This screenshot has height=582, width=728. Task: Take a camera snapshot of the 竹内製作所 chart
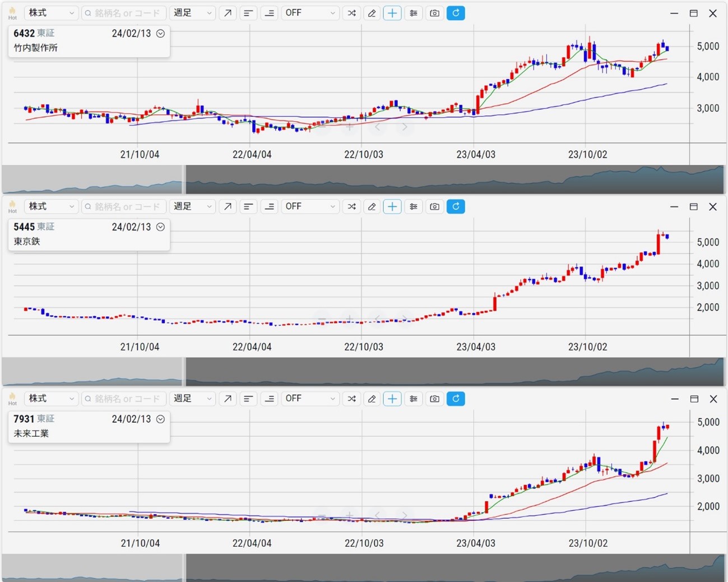434,13
